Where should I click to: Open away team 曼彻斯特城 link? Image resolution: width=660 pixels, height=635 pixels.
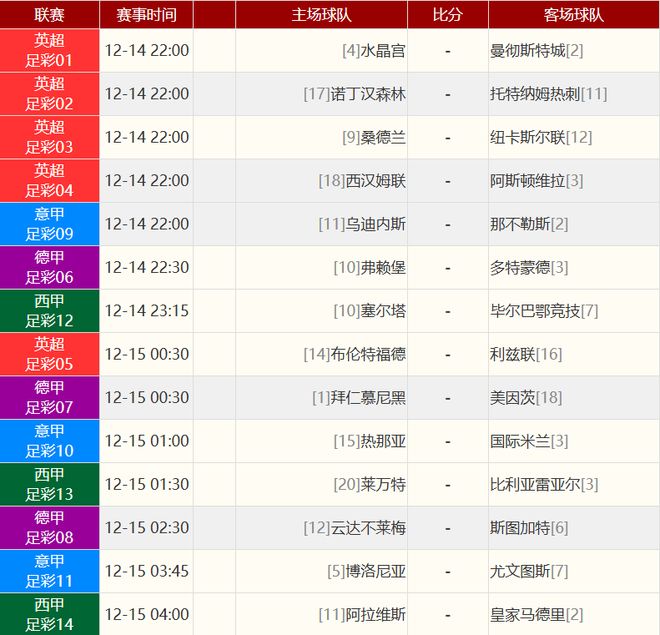coord(527,51)
